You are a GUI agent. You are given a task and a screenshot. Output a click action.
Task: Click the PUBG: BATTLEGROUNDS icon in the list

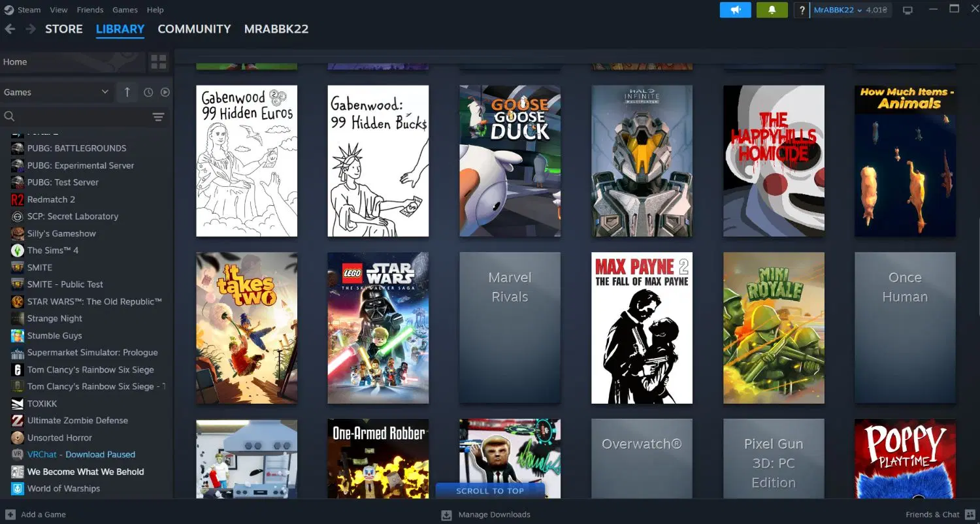[x=18, y=148]
